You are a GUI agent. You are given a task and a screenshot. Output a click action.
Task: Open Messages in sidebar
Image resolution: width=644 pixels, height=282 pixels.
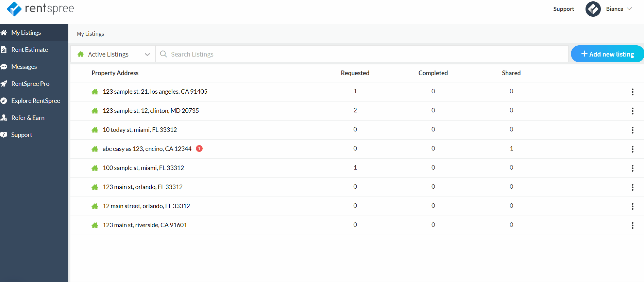point(34,67)
